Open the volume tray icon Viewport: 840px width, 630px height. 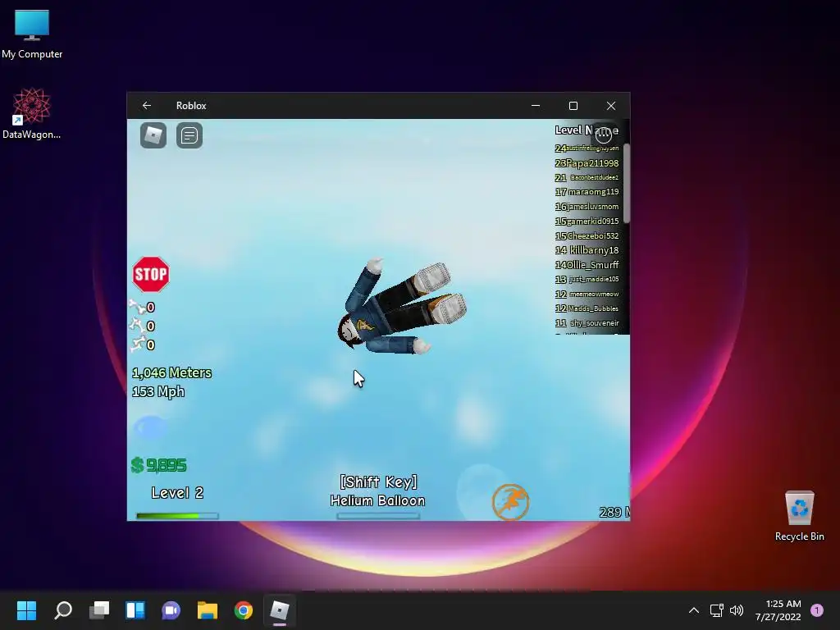(737, 610)
